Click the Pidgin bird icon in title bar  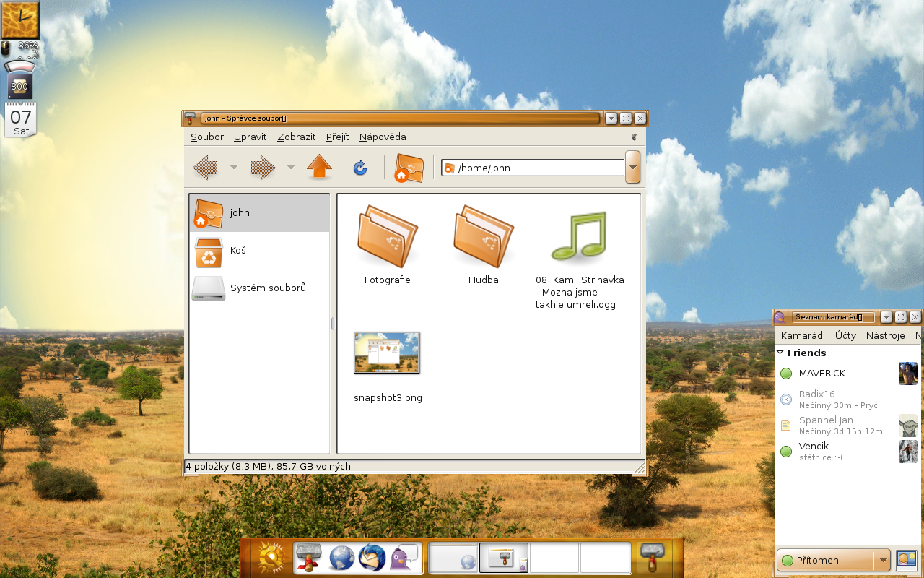coord(779,317)
